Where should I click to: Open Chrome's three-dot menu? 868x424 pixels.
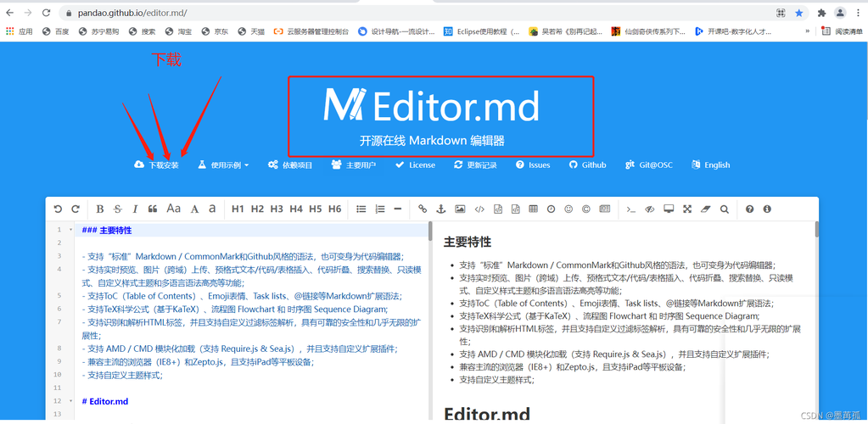858,13
